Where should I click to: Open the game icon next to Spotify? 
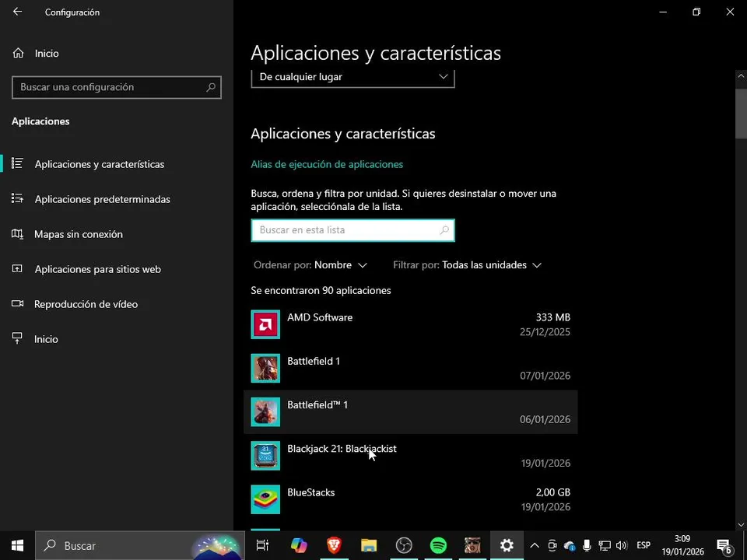(x=472, y=546)
